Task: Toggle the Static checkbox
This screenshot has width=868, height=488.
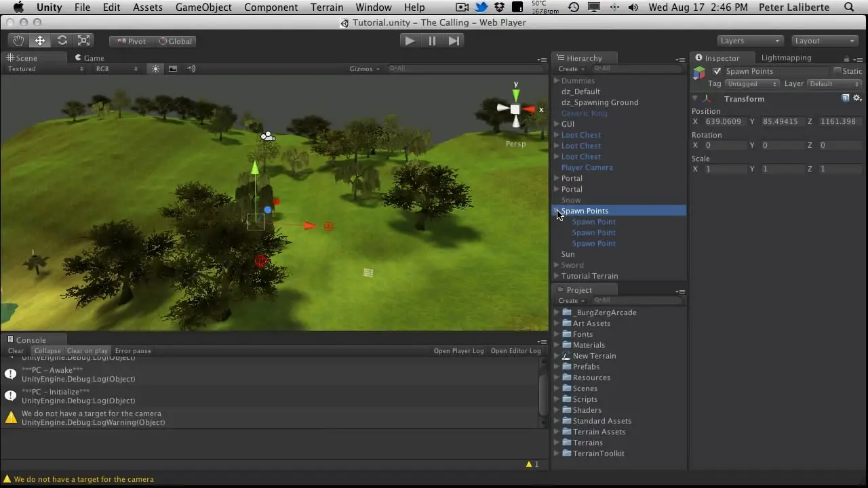Action: 837,71
